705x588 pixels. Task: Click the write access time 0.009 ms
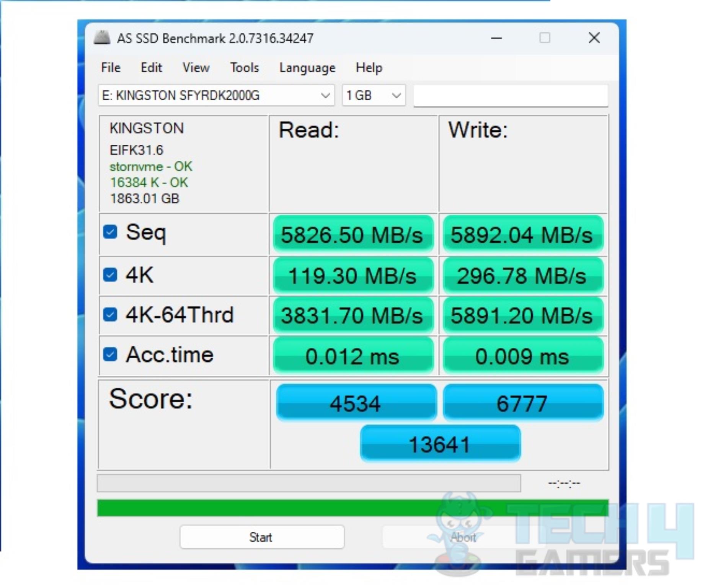coord(523,356)
